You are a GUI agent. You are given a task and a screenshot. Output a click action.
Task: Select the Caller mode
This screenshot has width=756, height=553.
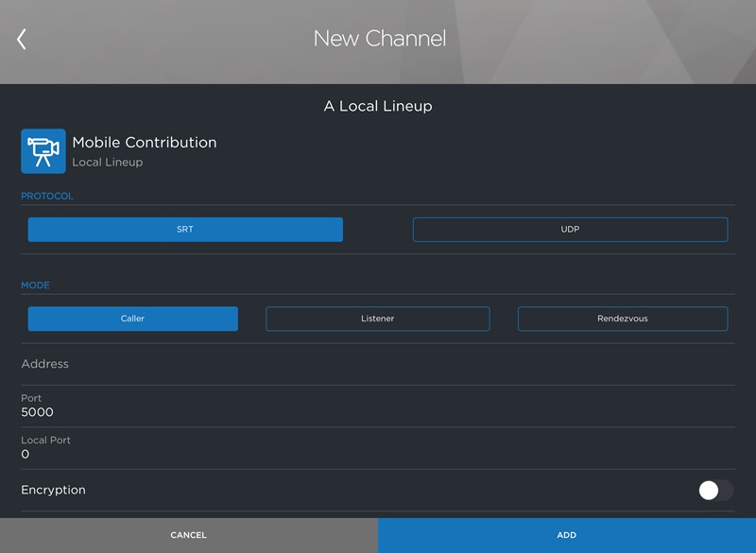132,319
